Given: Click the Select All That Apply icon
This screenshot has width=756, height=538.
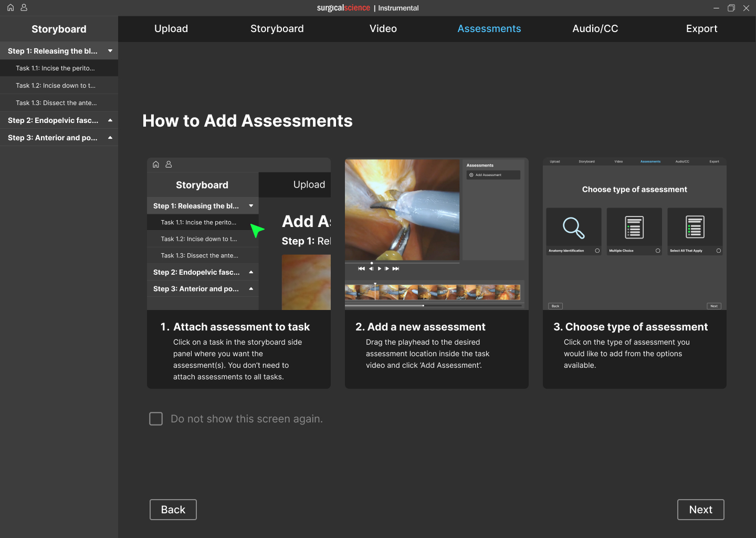Looking at the screenshot, I should tap(695, 227).
